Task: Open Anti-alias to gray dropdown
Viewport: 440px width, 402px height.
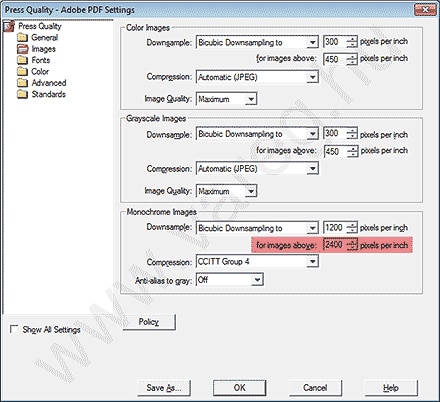Action: pos(230,280)
